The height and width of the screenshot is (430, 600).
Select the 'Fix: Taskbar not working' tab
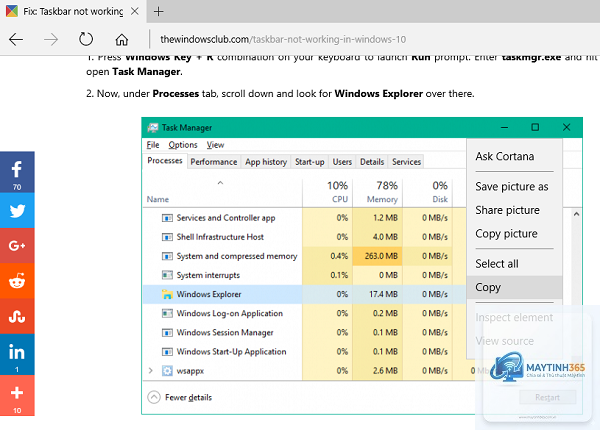(x=73, y=11)
